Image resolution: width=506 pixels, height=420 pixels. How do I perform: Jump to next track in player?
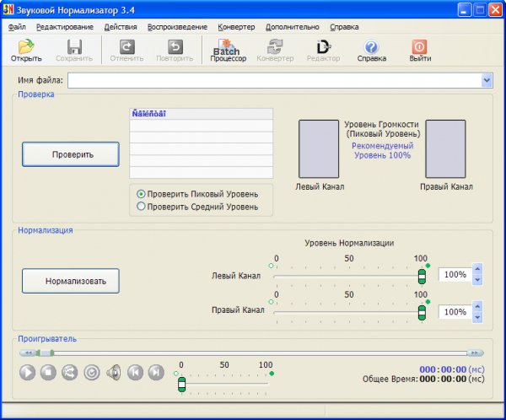click(x=156, y=373)
